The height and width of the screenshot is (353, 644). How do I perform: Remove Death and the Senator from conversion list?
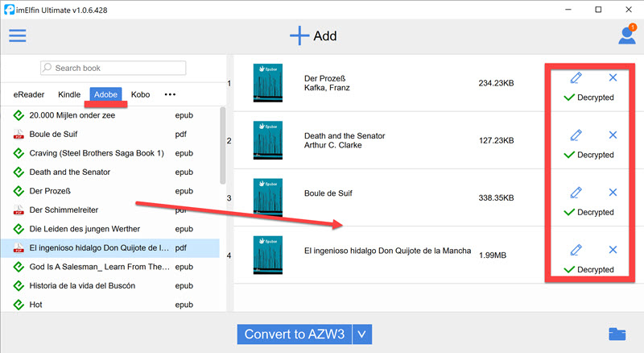click(x=613, y=135)
